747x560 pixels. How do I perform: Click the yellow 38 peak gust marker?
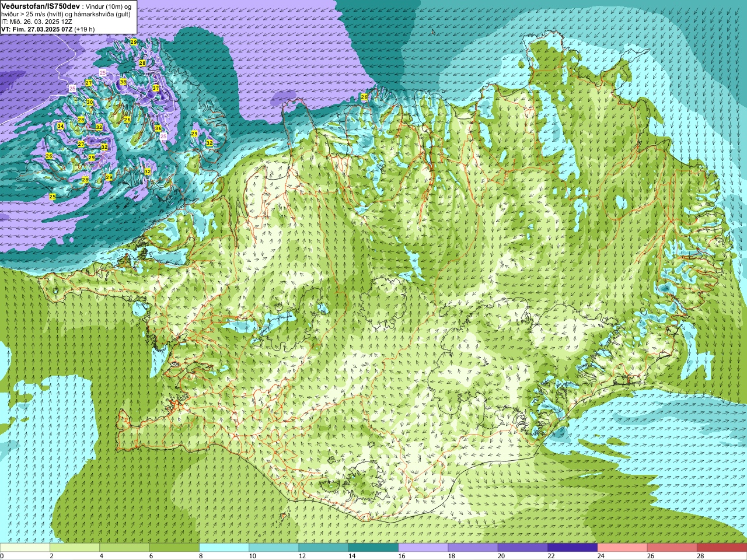coord(123,82)
